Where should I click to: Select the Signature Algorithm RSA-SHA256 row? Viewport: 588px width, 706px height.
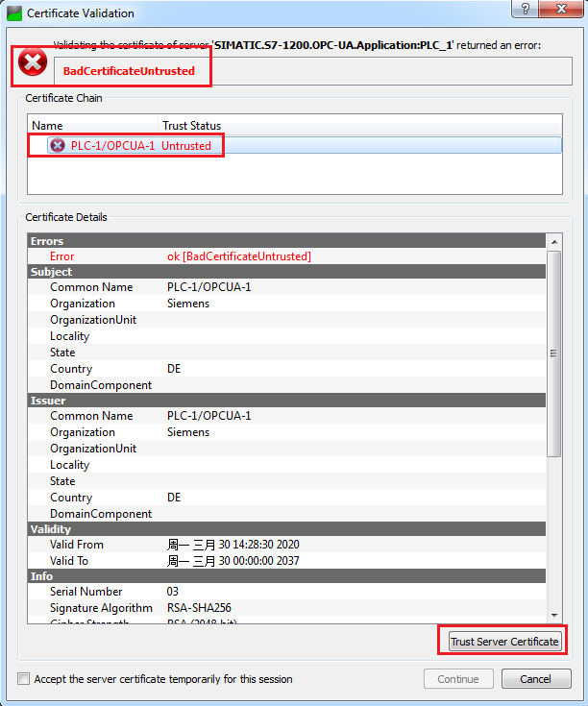pos(198,608)
